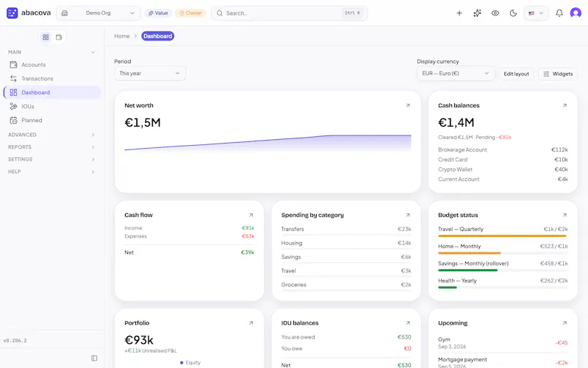Collapse sidebar panel icon

[x=94, y=358]
